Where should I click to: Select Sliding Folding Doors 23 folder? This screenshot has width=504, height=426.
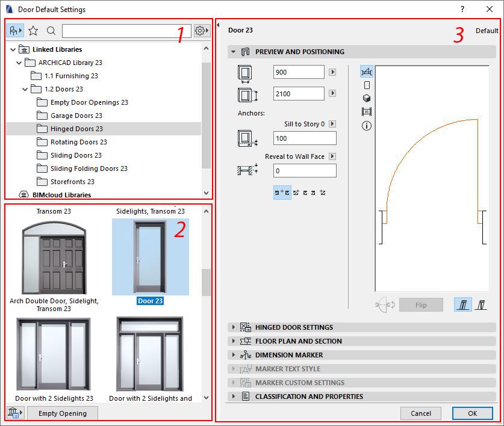[x=82, y=168]
